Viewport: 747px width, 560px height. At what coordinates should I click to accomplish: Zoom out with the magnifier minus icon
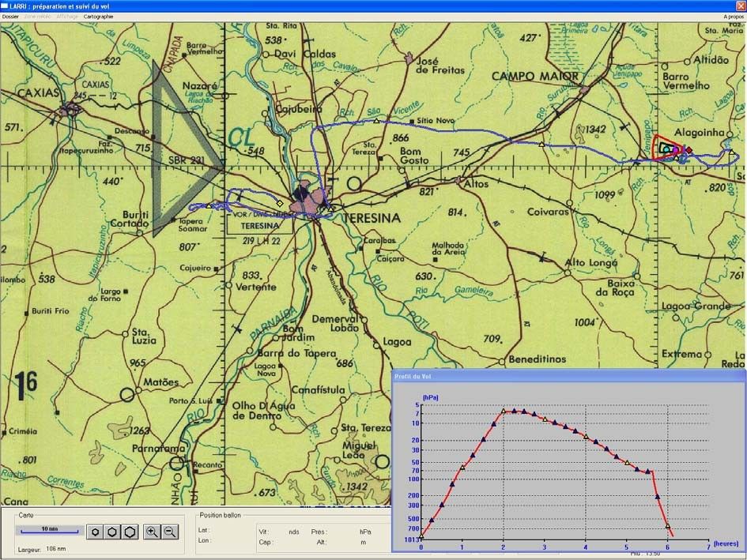(169, 532)
